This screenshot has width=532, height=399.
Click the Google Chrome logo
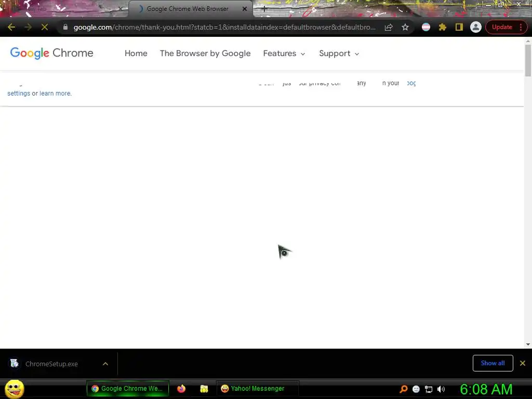pos(51,54)
